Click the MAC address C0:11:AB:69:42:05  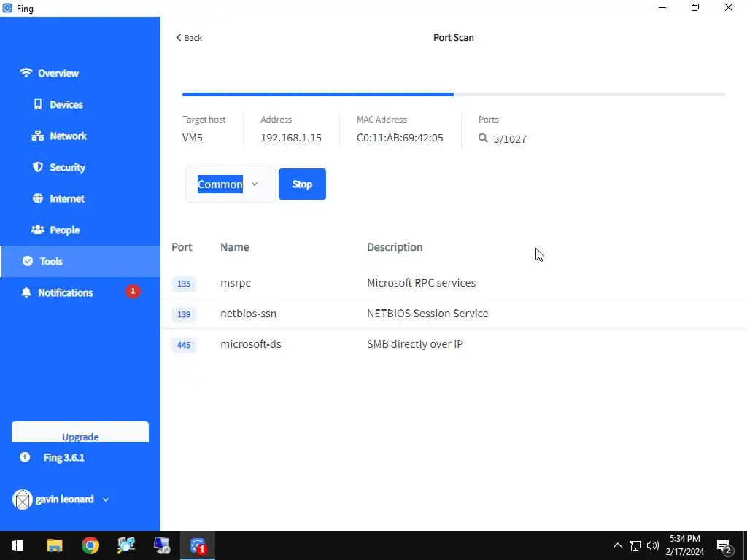point(400,138)
